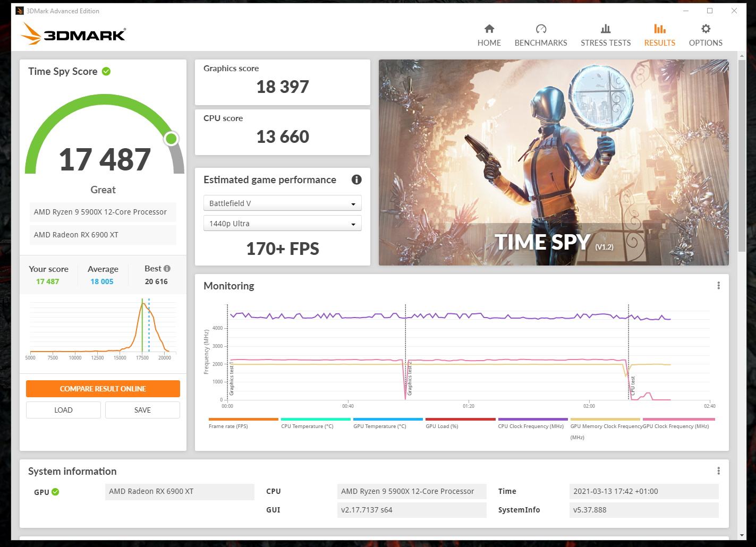Open the System information three-dot menu
Screen dimensions: 756x547
[x=718, y=471]
